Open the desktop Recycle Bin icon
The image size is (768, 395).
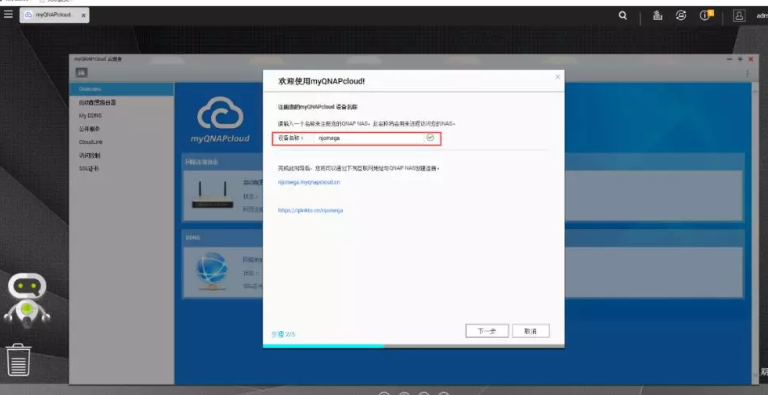pyautogui.click(x=18, y=360)
